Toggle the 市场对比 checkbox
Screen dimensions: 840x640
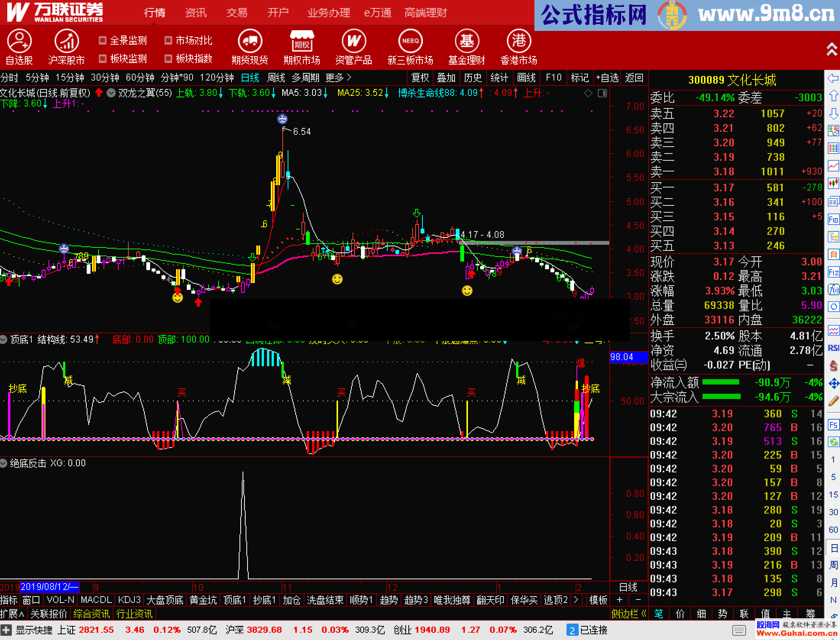168,40
